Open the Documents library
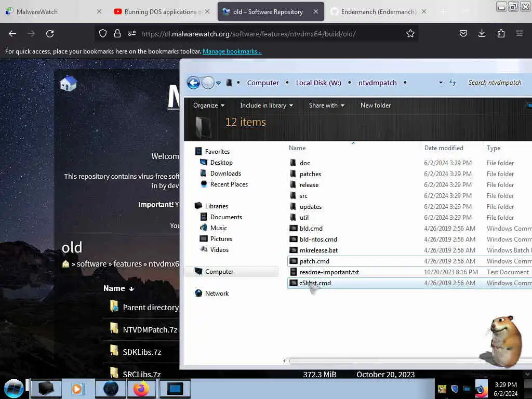This screenshot has height=399, width=532. [226, 217]
